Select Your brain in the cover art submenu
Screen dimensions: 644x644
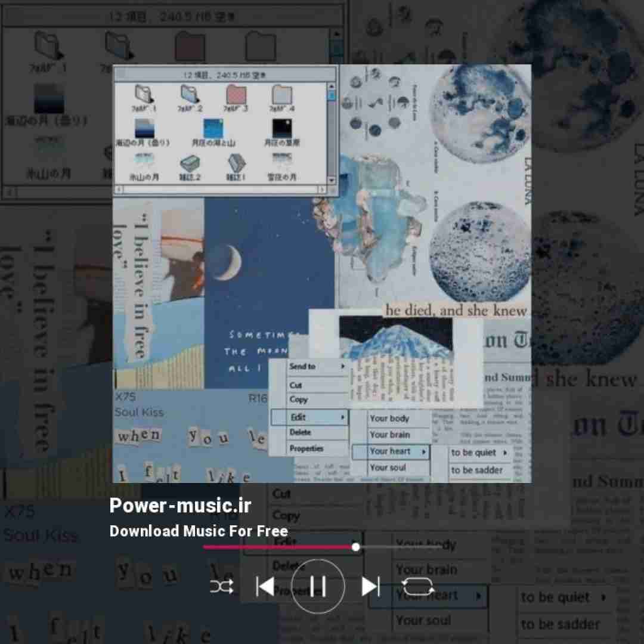pos(390,435)
